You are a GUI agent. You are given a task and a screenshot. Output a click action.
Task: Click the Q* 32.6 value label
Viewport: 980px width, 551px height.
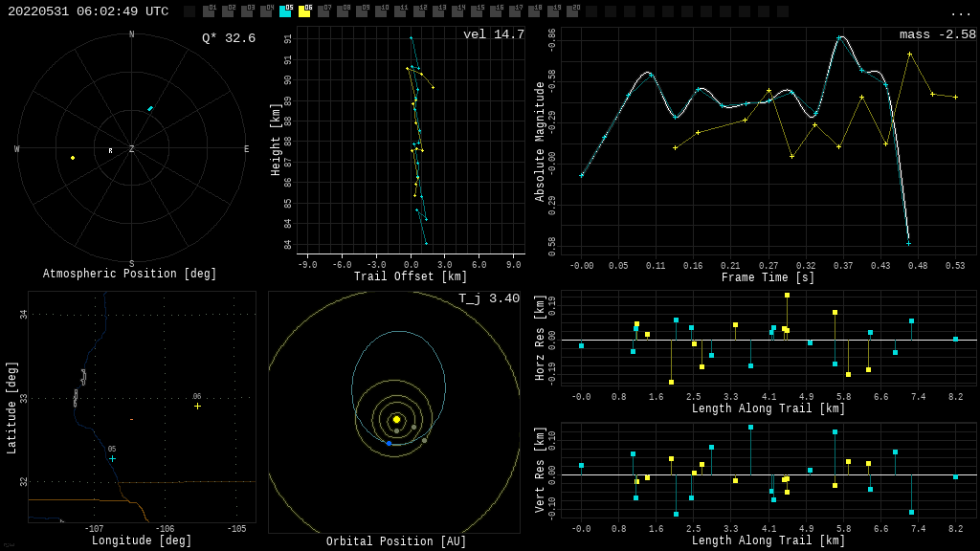point(228,39)
